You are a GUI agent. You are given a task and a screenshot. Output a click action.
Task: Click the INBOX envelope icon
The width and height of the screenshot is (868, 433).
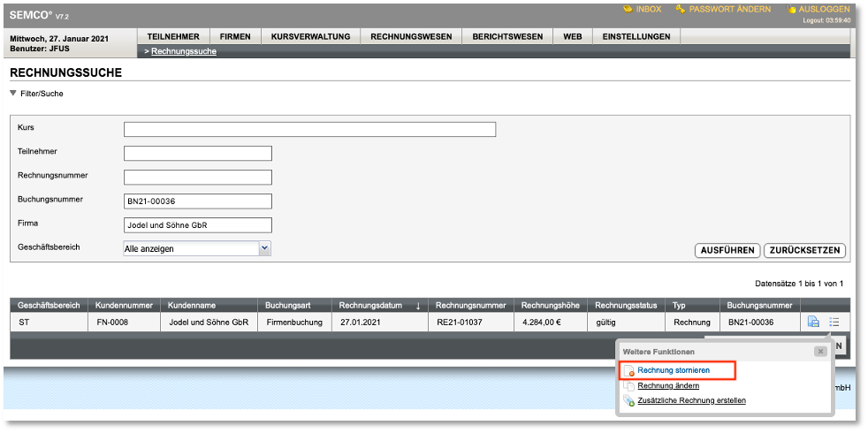(628, 10)
